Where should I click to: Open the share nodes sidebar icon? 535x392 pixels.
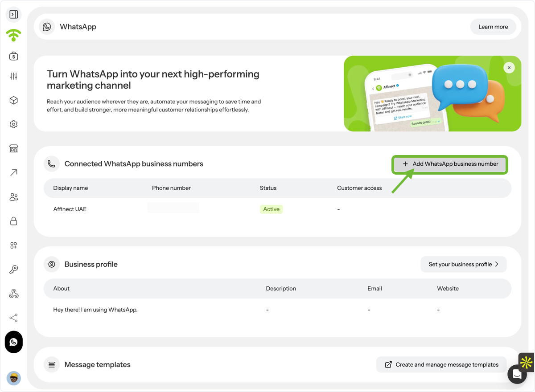click(x=14, y=318)
